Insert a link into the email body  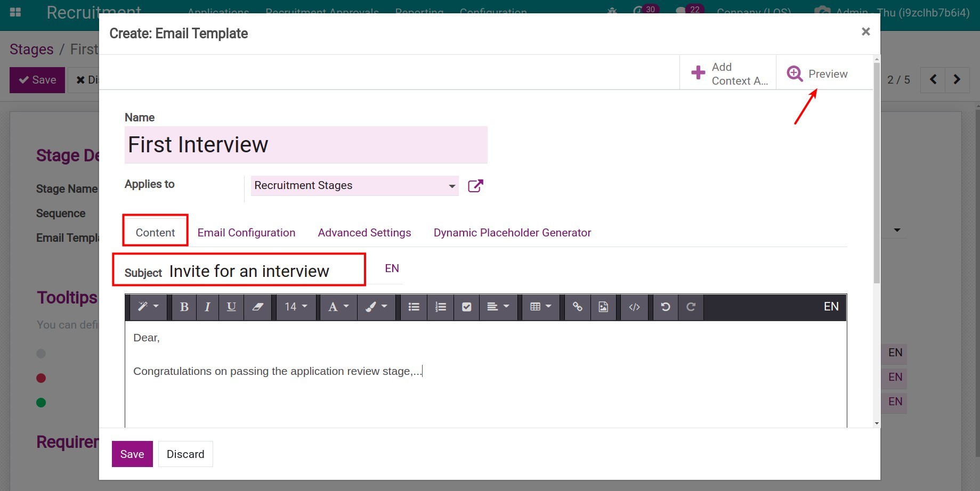click(x=577, y=307)
